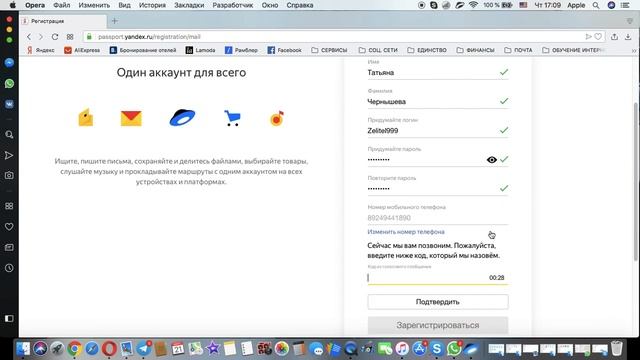This screenshot has height=360, width=640.
Task: Click the Yandex Market shopping cart icon
Action: 232,118
